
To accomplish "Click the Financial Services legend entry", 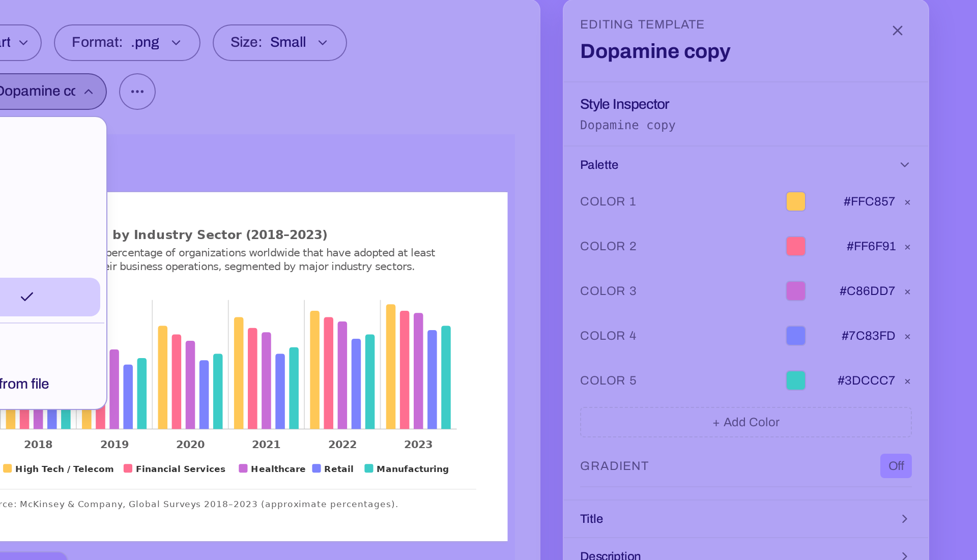I will point(175,469).
